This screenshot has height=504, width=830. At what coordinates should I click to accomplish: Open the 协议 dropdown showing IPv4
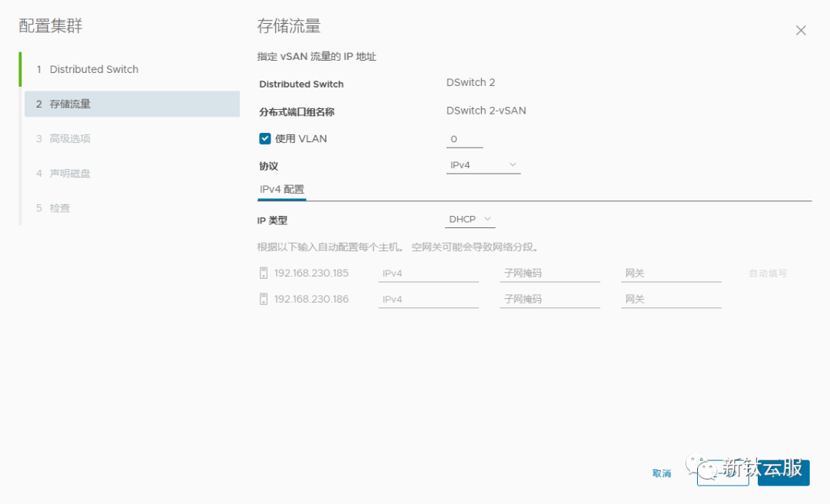pos(483,164)
